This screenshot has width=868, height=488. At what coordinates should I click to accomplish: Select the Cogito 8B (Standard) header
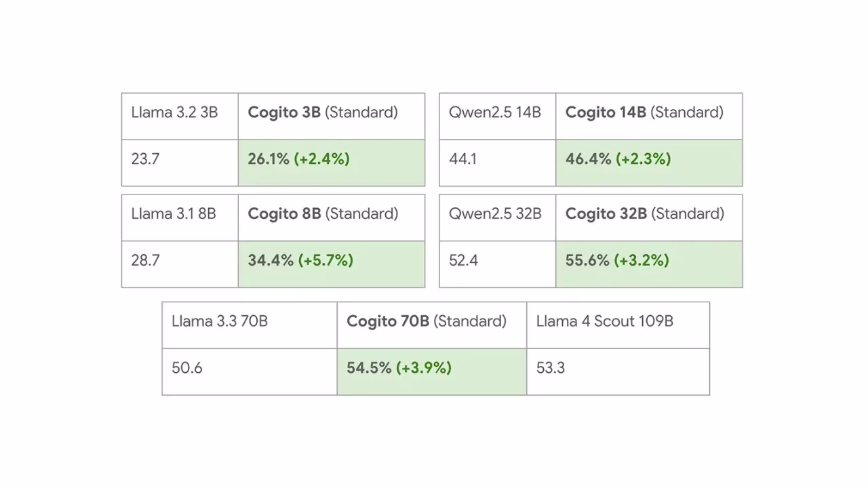(332, 218)
